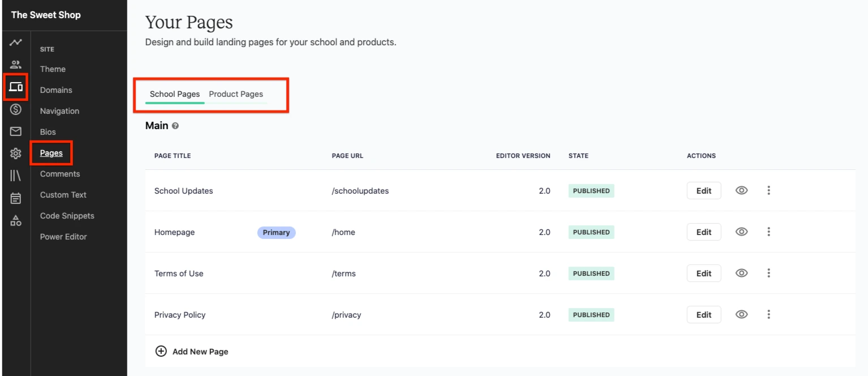Switch to the School Pages tab

tap(175, 94)
